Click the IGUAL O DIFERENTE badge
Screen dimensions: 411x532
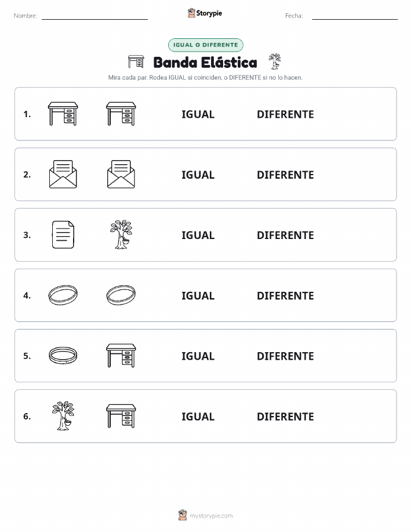[x=205, y=45]
